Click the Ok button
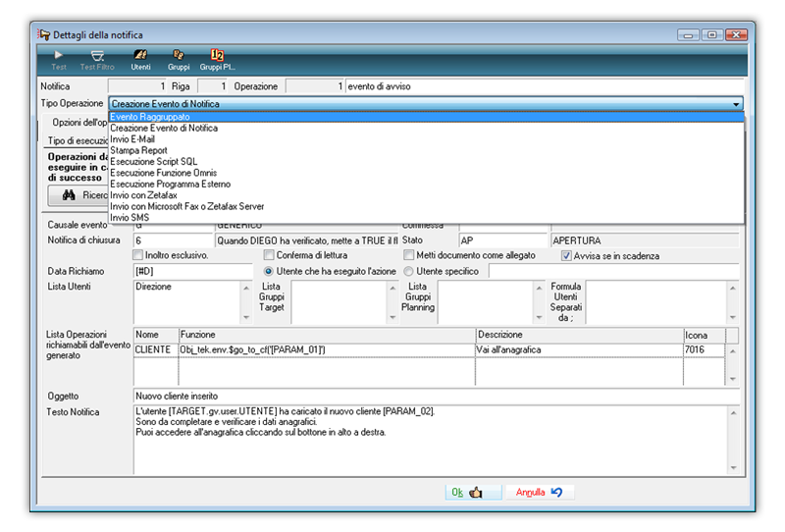Viewport: 785px width, 532px height. click(x=473, y=493)
